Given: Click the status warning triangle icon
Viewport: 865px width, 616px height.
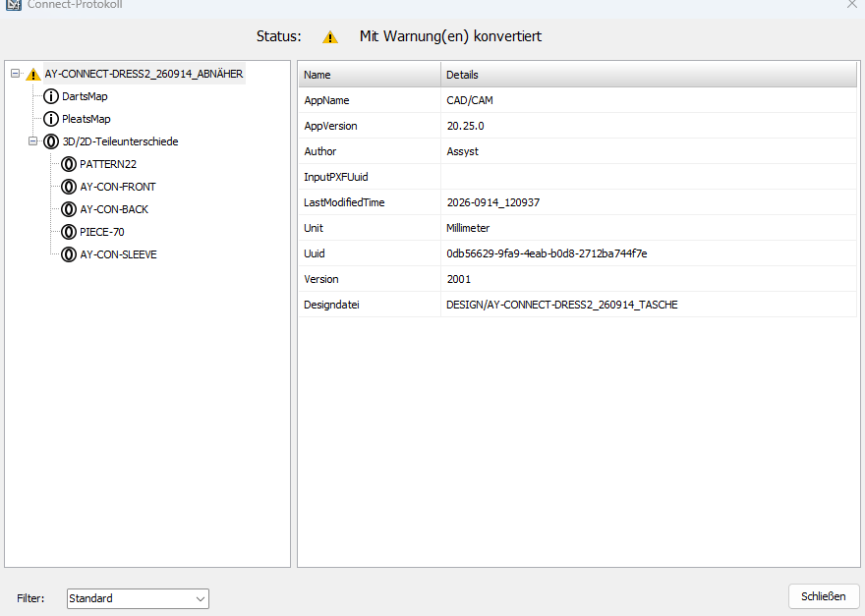Looking at the screenshot, I should coord(330,37).
